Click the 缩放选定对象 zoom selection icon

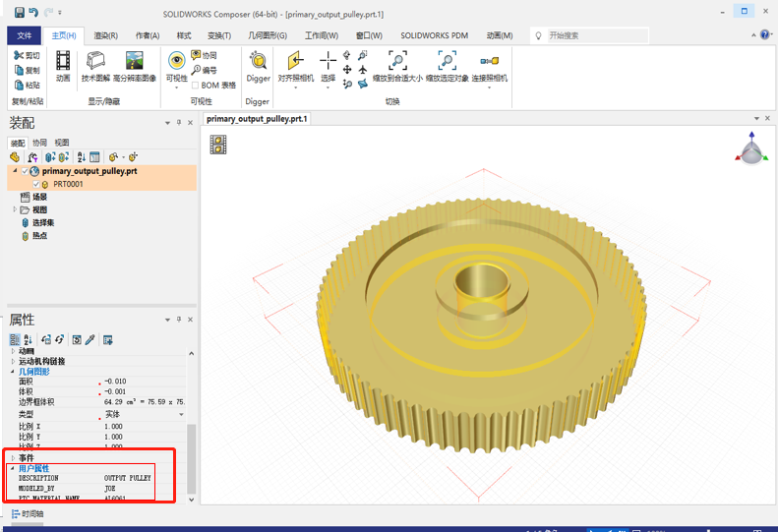click(448, 60)
